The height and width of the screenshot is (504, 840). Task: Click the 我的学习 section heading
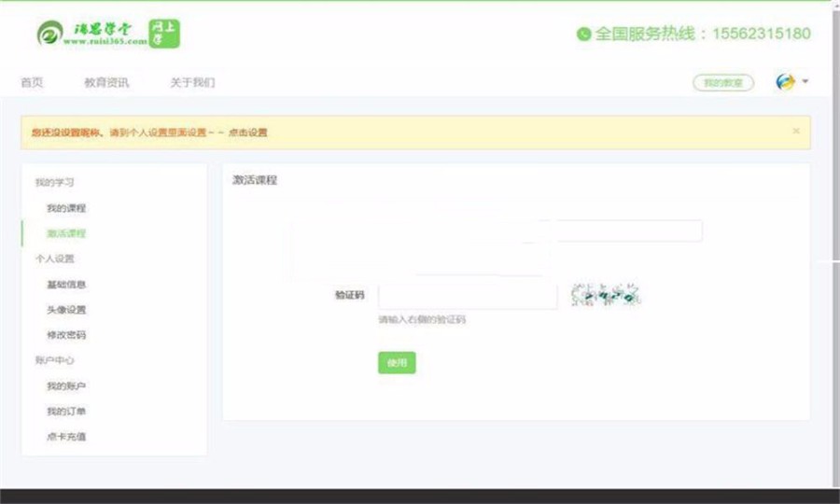click(55, 182)
